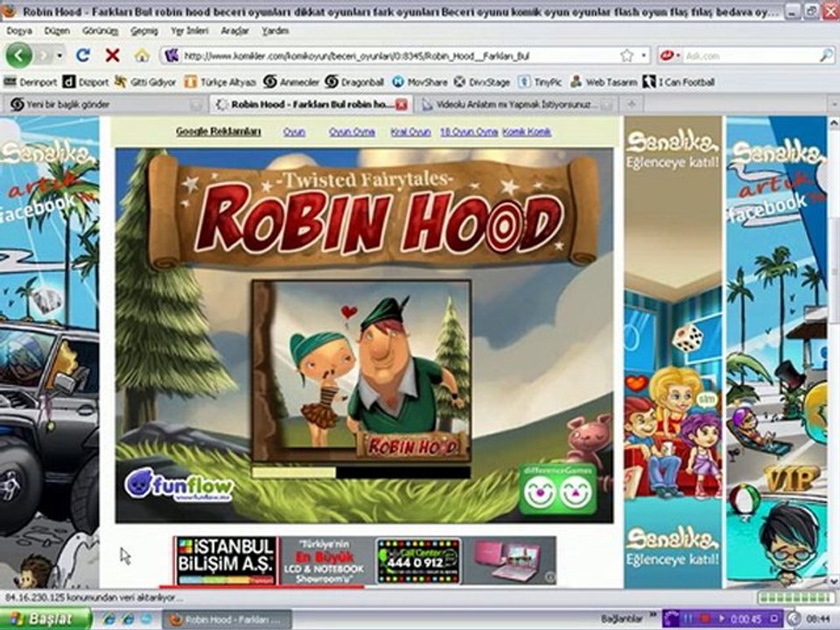Open a new tab with the plus button
Image resolution: width=840 pixels, height=630 pixels.
coord(632,104)
